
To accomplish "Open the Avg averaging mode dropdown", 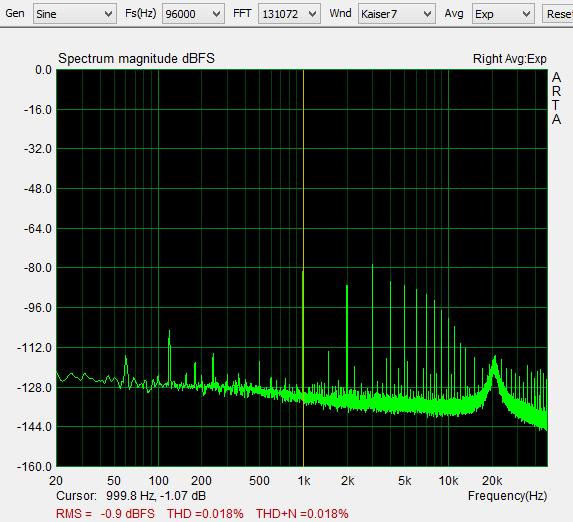I will pos(503,14).
